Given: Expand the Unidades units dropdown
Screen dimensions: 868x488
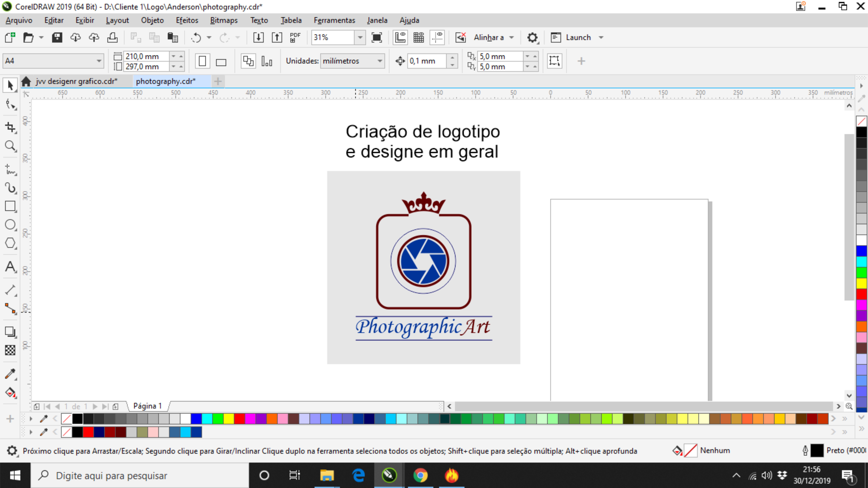Looking at the screenshot, I should tap(379, 61).
